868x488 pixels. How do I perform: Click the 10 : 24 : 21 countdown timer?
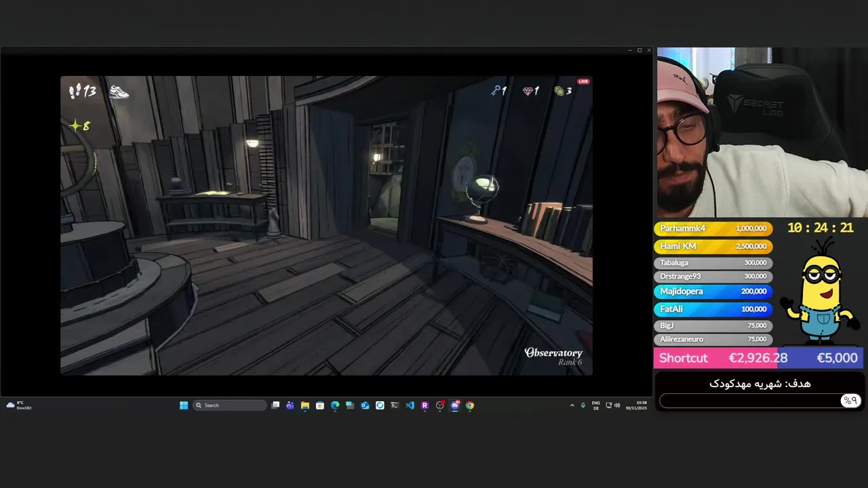click(x=821, y=228)
